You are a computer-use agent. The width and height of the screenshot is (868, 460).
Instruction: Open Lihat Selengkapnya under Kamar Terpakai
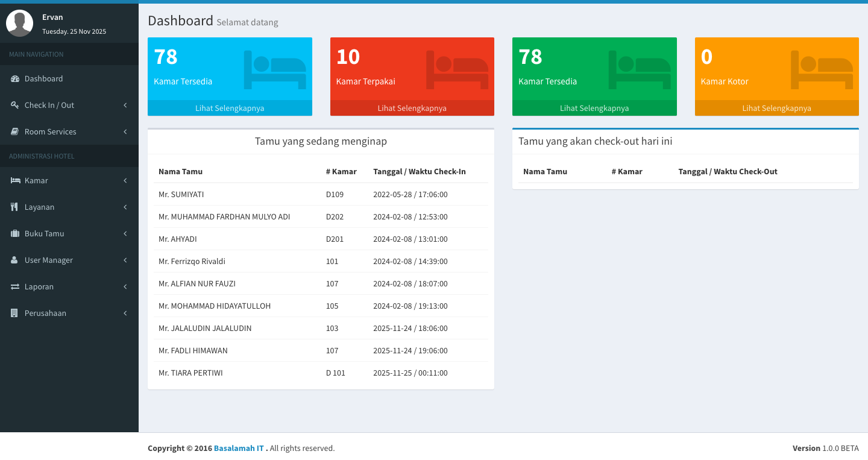coord(412,109)
